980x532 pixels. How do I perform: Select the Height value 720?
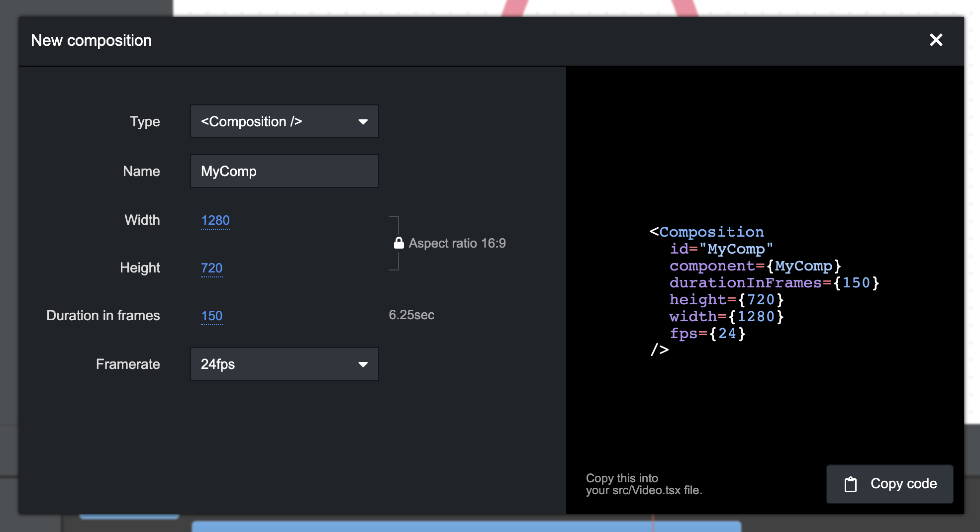tap(211, 268)
